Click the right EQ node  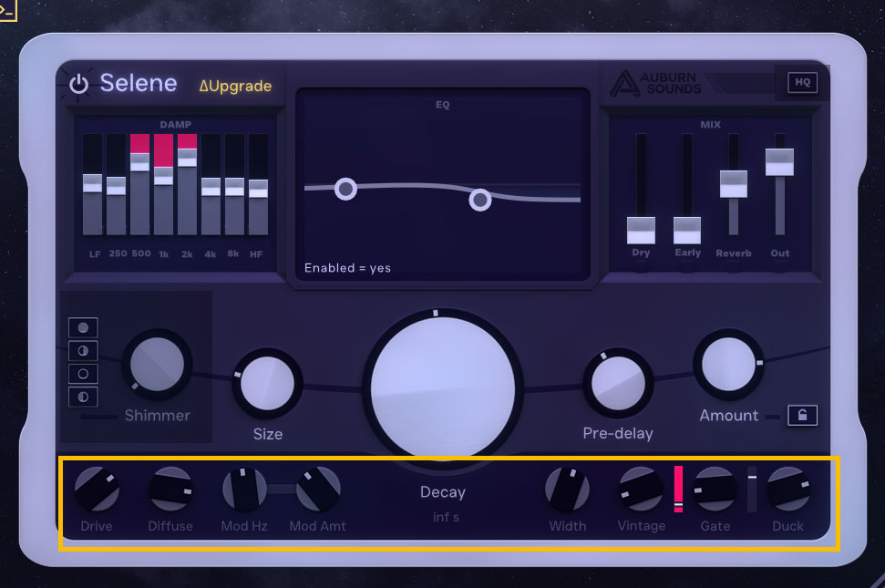pos(480,200)
